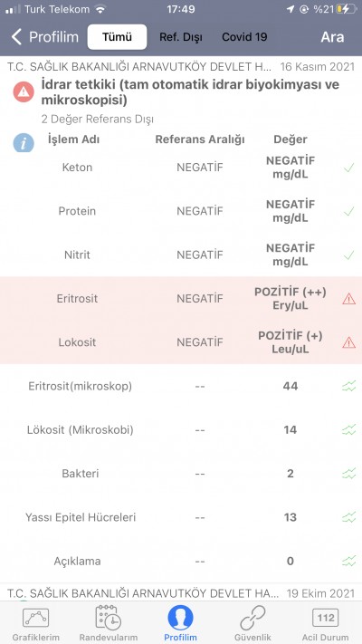Tap the Ara search button
362x644 pixels.
[332, 37]
